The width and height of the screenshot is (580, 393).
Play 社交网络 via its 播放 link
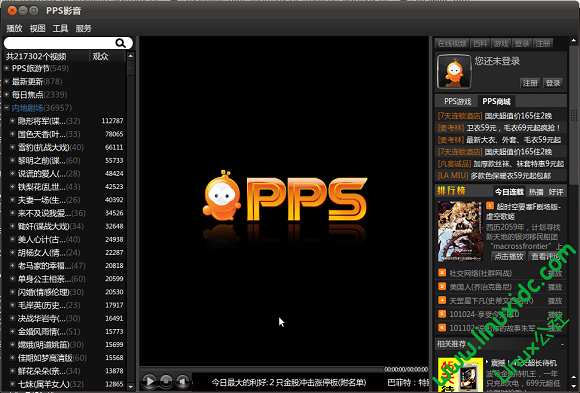coord(555,273)
